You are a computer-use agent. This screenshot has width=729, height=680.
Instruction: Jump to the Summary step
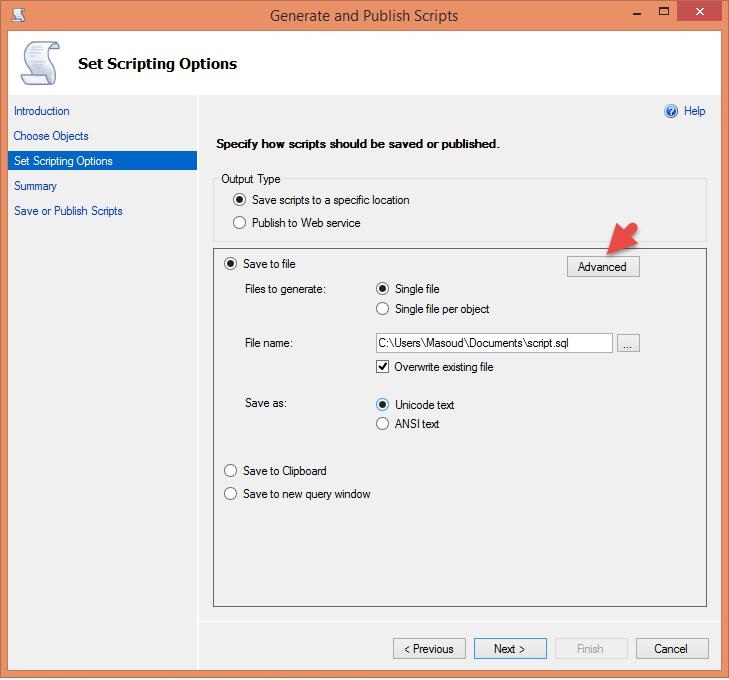[35, 186]
